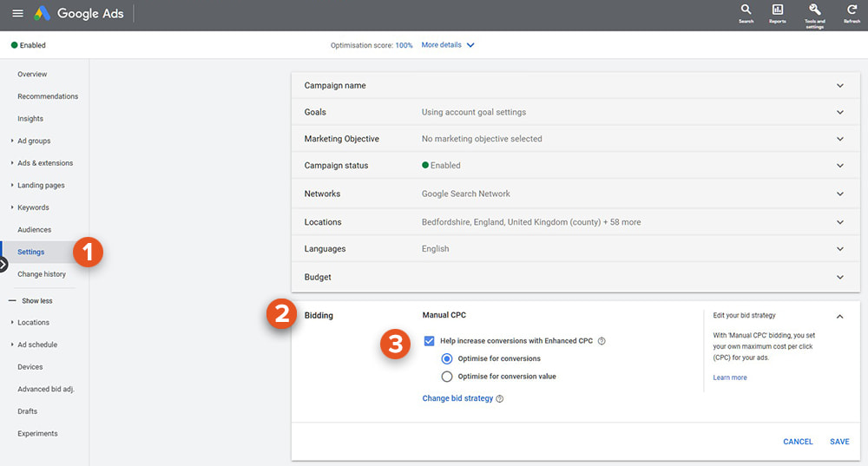
Task: Click 'Using account goal settings' text
Action: pos(474,112)
